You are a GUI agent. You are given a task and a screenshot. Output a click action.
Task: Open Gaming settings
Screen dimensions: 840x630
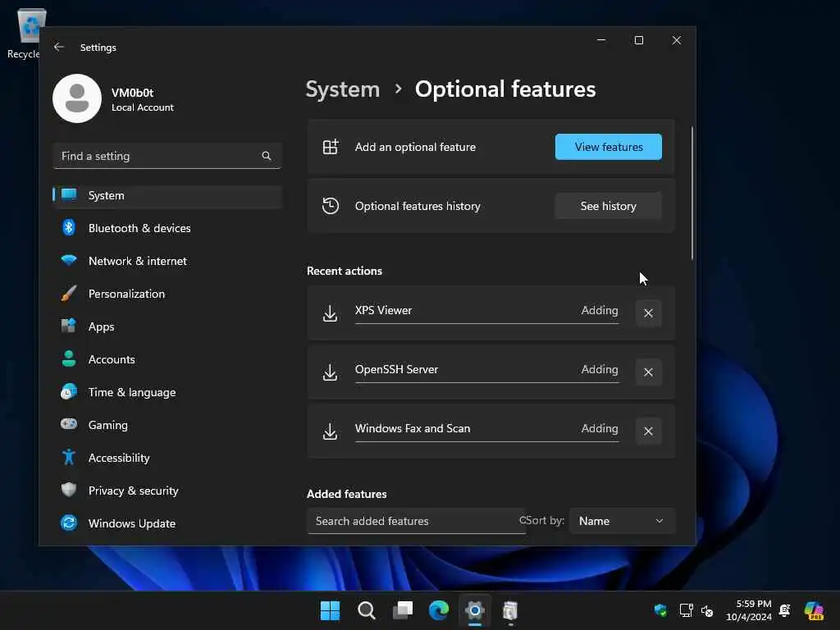coord(167,425)
